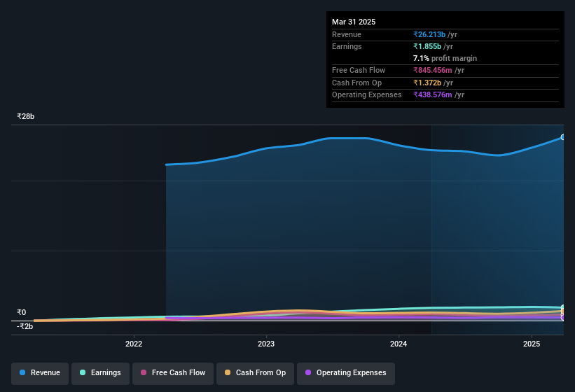Screen dimensions: 575x392
Task: Click the ₹28b y-axis label
Action: pos(26,116)
